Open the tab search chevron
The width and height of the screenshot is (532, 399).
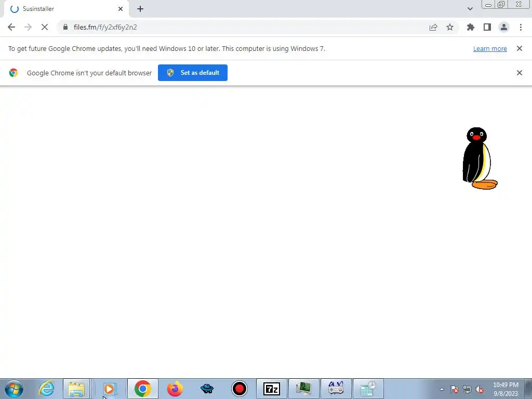point(470,9)
